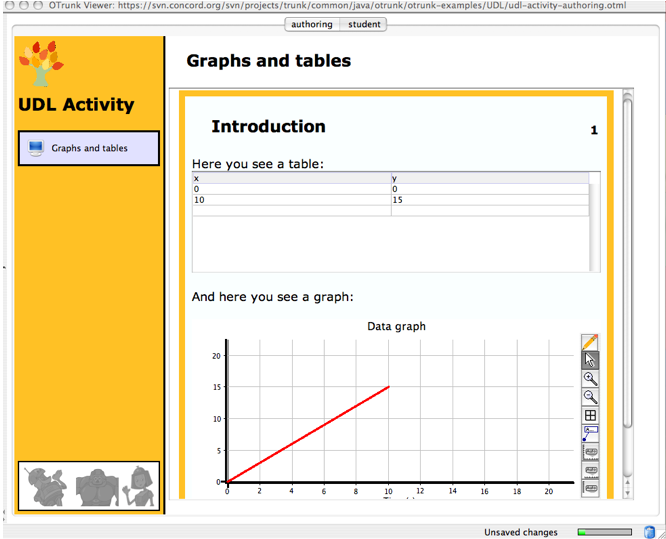Click the x column header
Image resolution: width=666 pixels, height=539 pixels.
(291, 178)
